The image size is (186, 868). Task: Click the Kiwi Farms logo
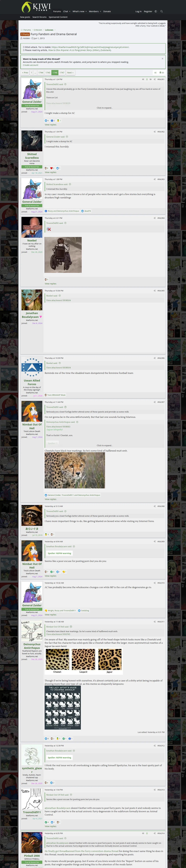click(x=36, y=7)
